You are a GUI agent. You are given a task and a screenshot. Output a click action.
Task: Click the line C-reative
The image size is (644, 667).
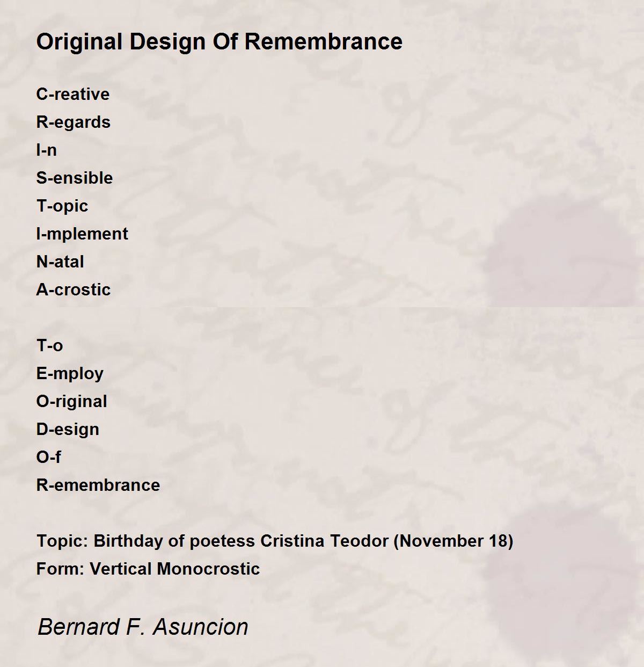[x=72, y=94]
